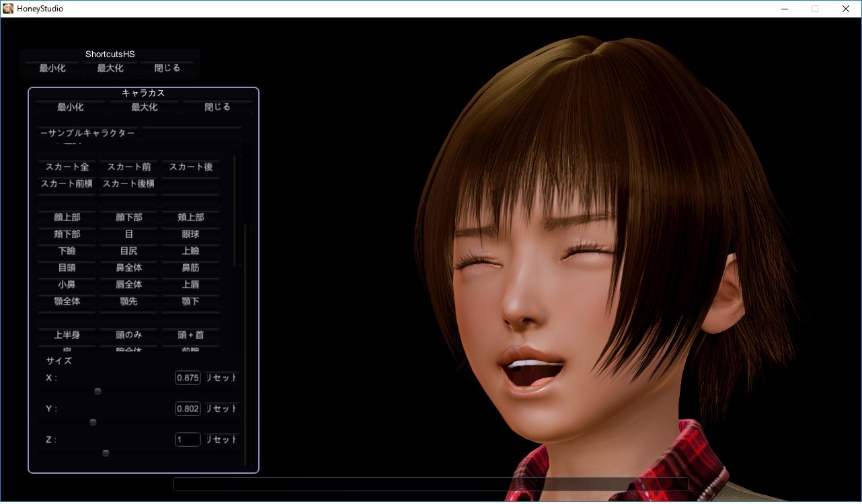Viewport: 862px width, 504px height.
Task: Reset the X size with リセット
Action: (x=221, y=378)
